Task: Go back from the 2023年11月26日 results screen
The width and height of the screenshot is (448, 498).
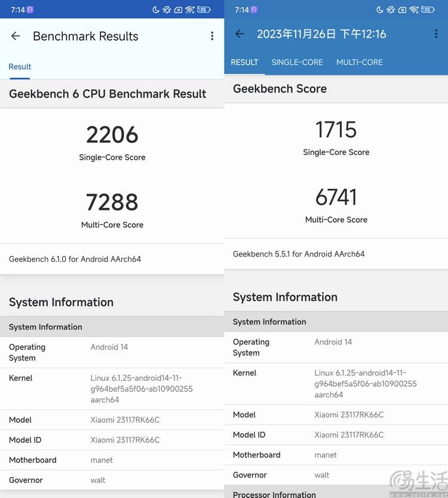Action: [x=240, y=33]
